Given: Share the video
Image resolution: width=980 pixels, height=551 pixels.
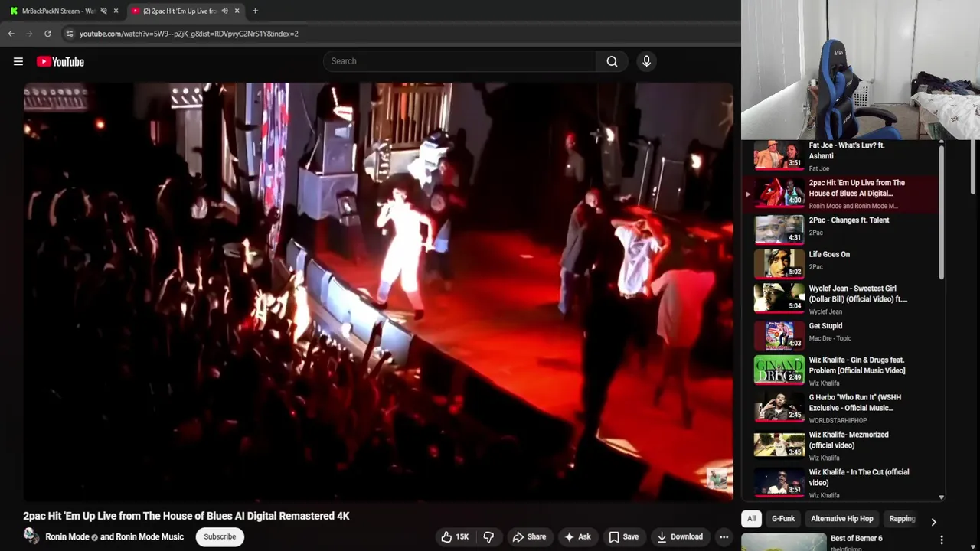Looking at the screenshot, I should [x=529, y=536].
